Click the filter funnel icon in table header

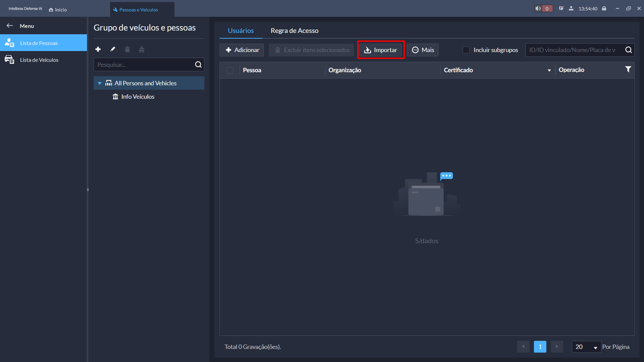click(x=628, y=70)
